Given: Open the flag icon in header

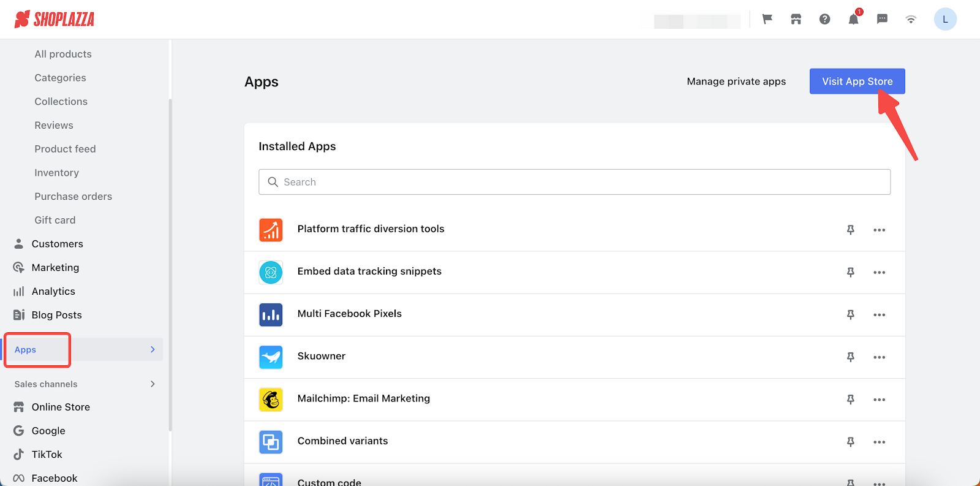Looking at the screenshot, I should coord(767,19).
